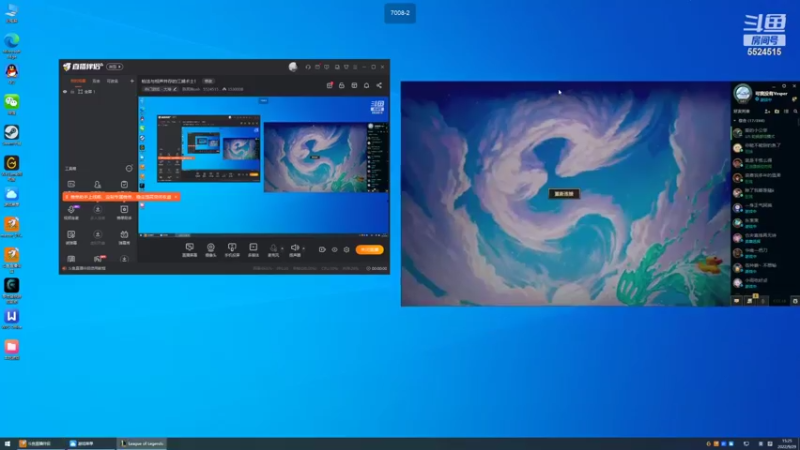This screenshot has height=450, width=800.
Task: Collapse the General friends group in League
Action: pos(735,121)
